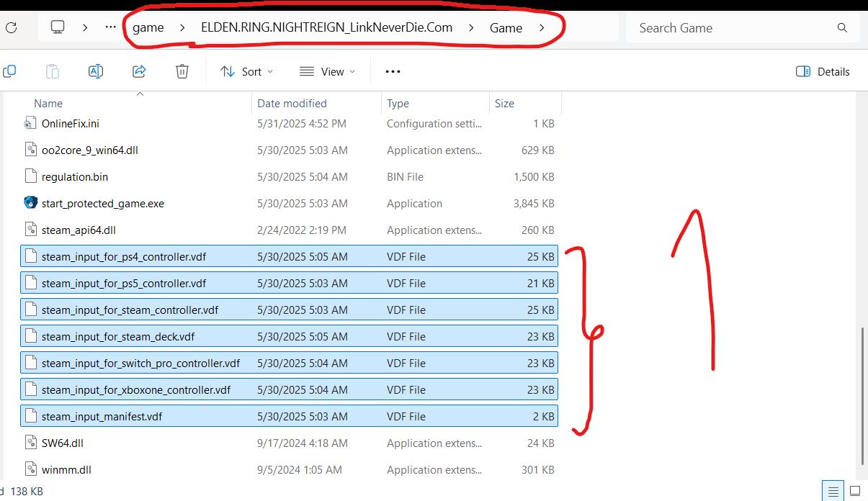Viewport: 868px width, 501px height.
Task: Click the Share icon in toolbar
Action: point(139,71)
